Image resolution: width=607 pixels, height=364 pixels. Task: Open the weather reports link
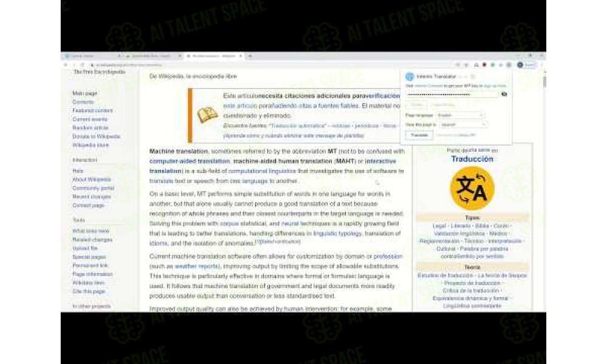click(197, 266)
